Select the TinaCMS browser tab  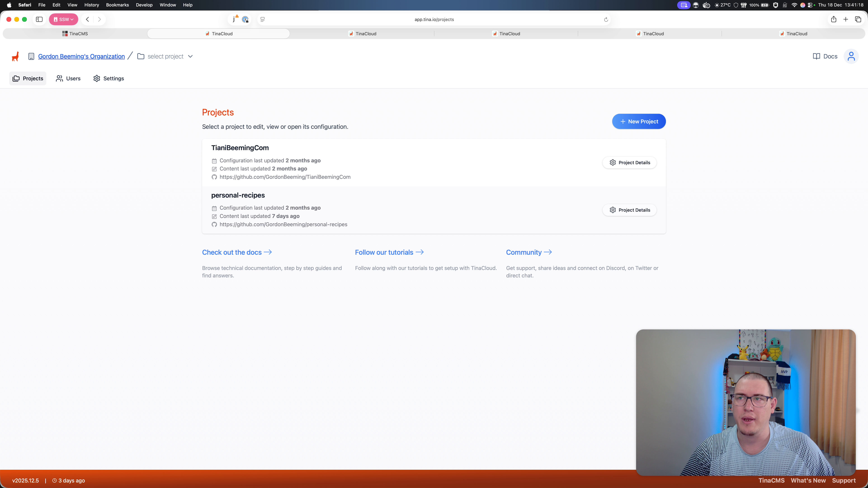pyautogui.click(x=75, y=34)
